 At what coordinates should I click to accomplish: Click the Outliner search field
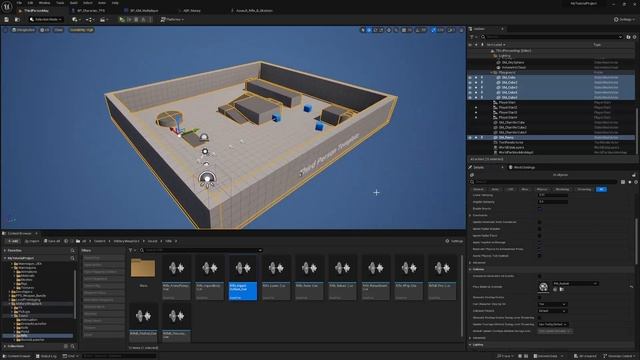(x=551, y=37)
